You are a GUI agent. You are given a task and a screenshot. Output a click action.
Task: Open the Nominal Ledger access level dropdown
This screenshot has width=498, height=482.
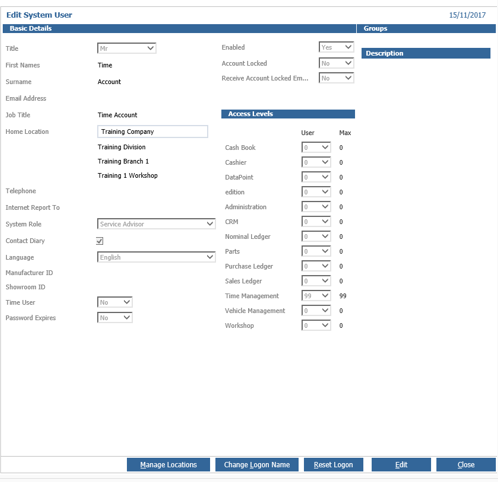pyautogui.click(x=316, y=236)
